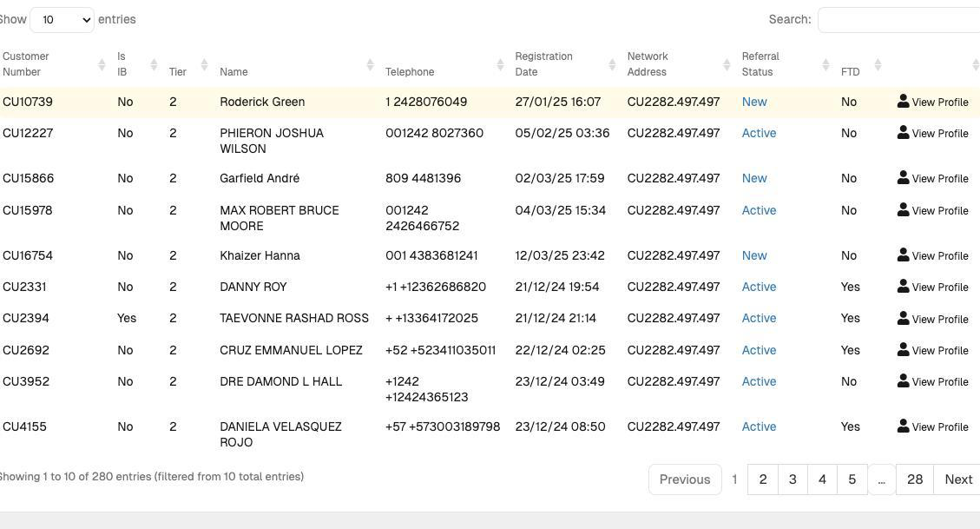Click New status for Khaizer Hanna
This screenshot has height=529, width=980.
[x=754, y=255]
